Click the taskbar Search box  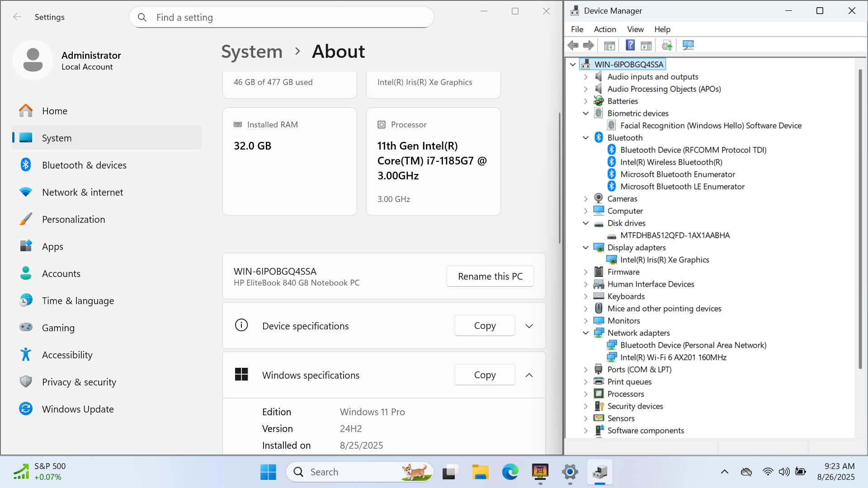[x=360, y=472]
